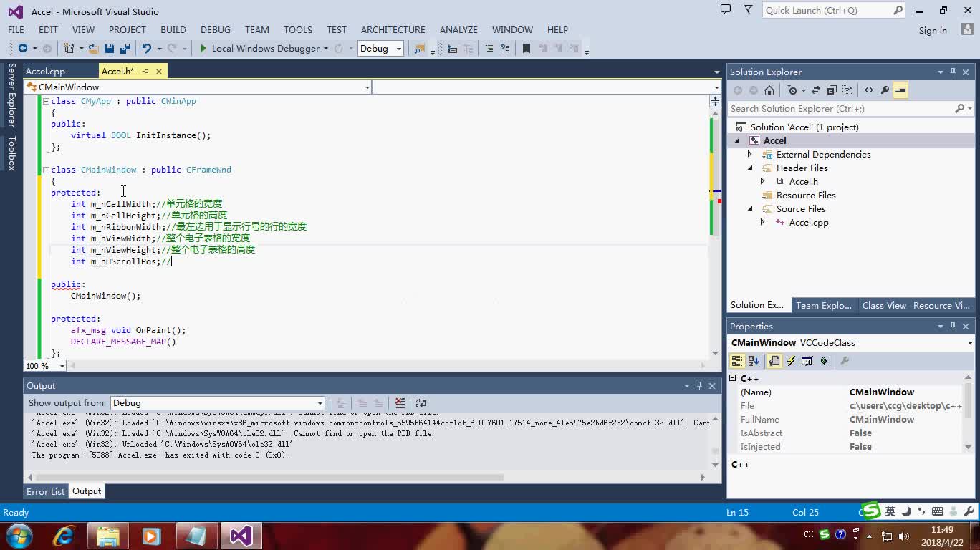Open the editor zoom level control showing 100%
The image size is (980, 550).
(x=44, y=366)
